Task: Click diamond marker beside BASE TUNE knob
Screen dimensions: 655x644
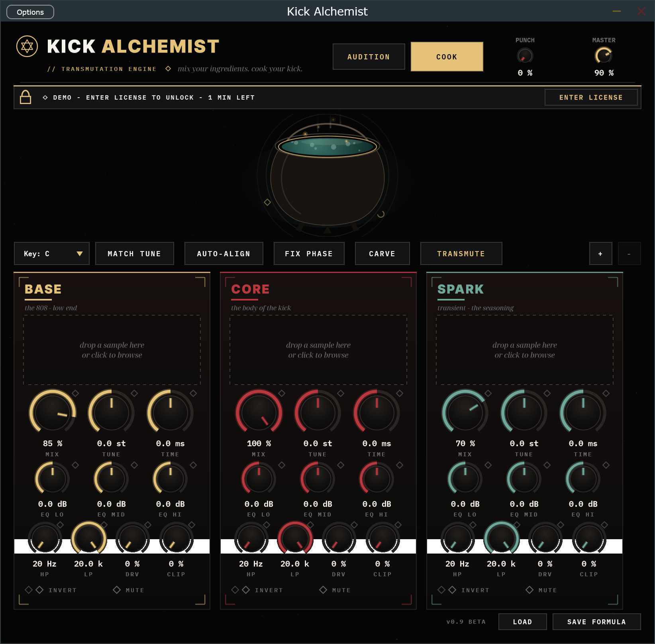Action: pyautogui.click(x=134, y=393)
